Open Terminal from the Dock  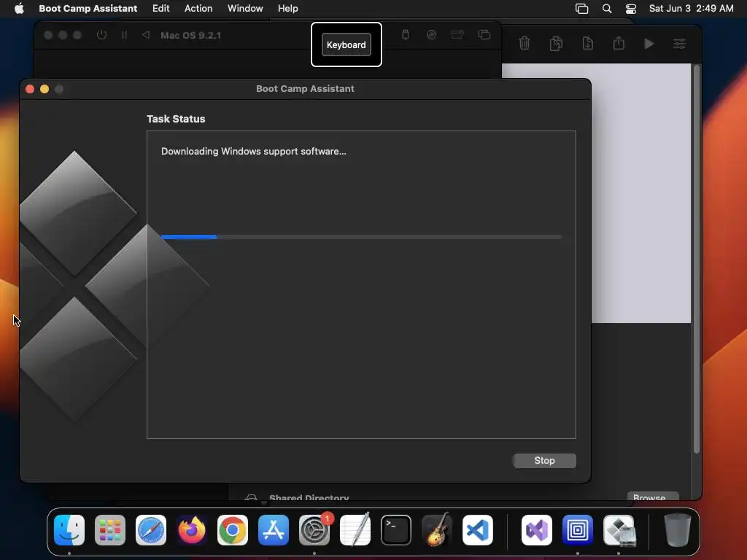point(396,530)
